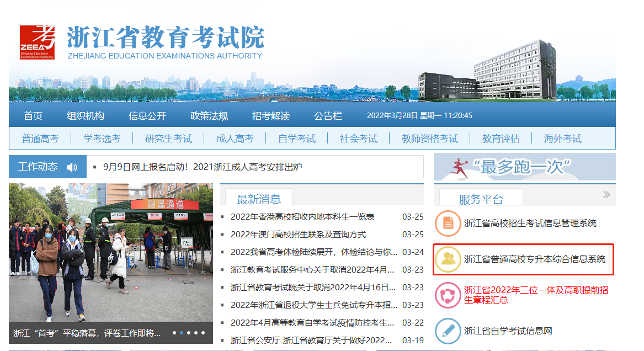Screen dimensions: 644x351
Task: Switch to the 服务平台 tab
Action: (481, 199)
